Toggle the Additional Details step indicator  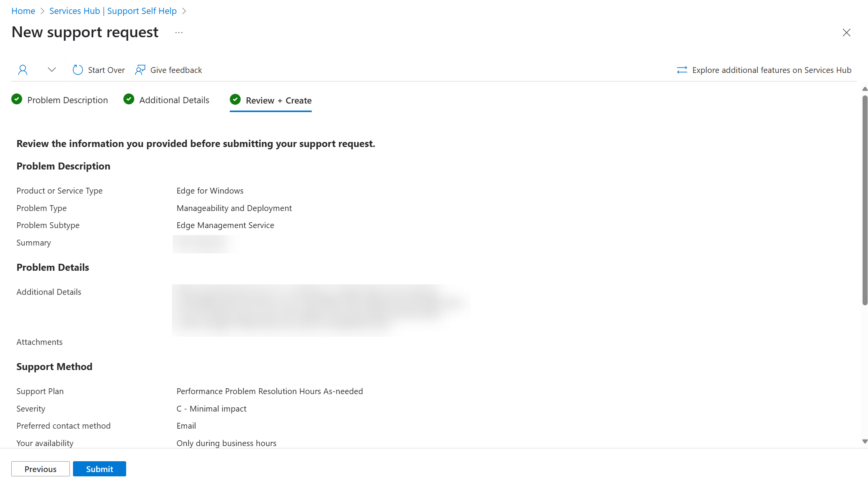point(167,100)
